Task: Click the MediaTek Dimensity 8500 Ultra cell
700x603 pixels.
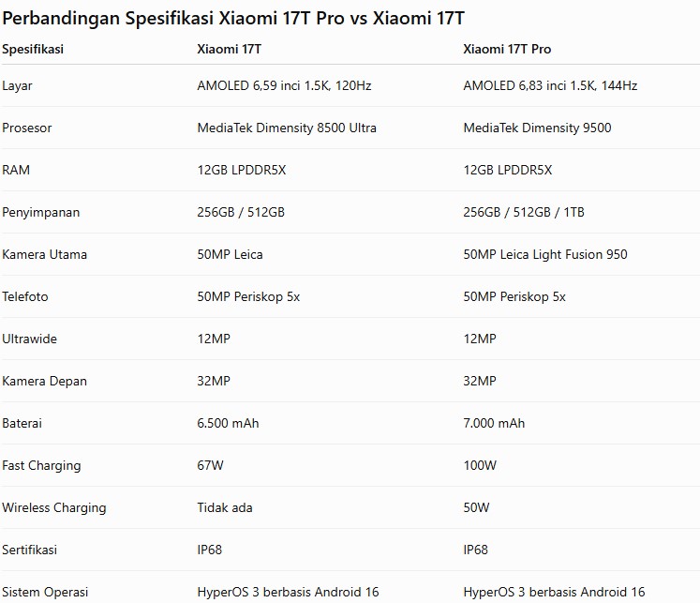Action: point(287,128)
